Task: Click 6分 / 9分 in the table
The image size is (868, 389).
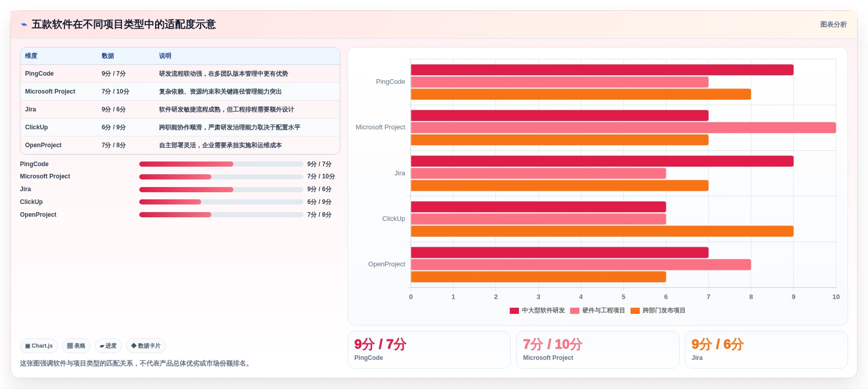Action: (114, 127)
